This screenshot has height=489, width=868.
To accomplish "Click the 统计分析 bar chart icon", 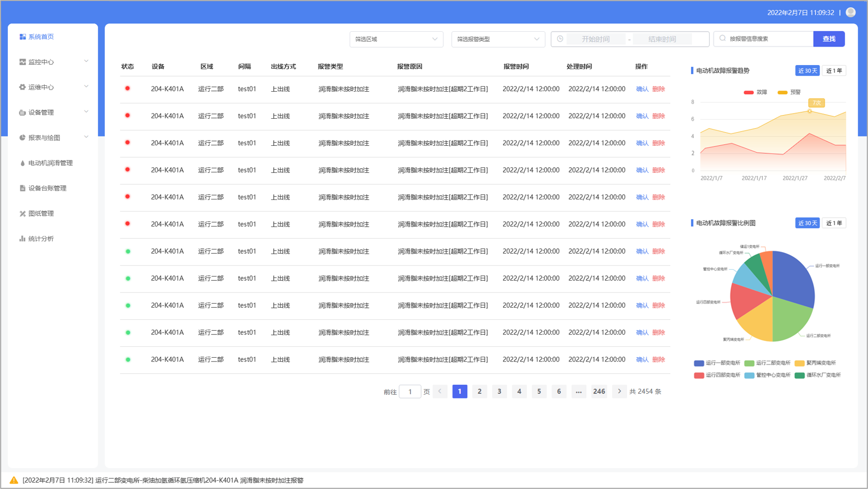I will [x=22, y=239].
